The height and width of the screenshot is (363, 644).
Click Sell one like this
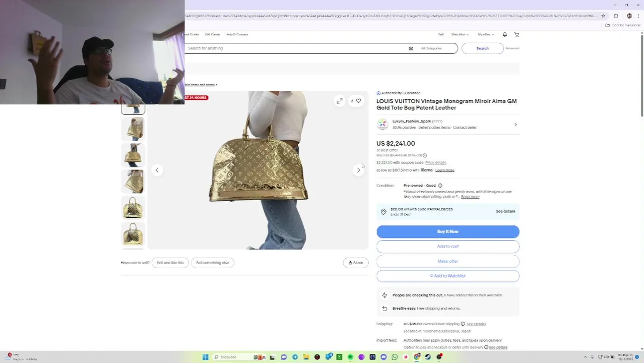(x=170, y=263)
